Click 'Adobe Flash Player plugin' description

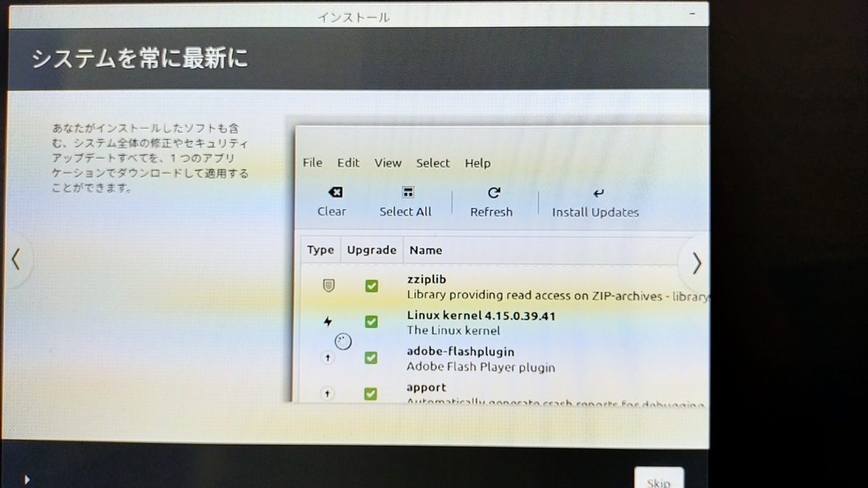coord(481,367)
